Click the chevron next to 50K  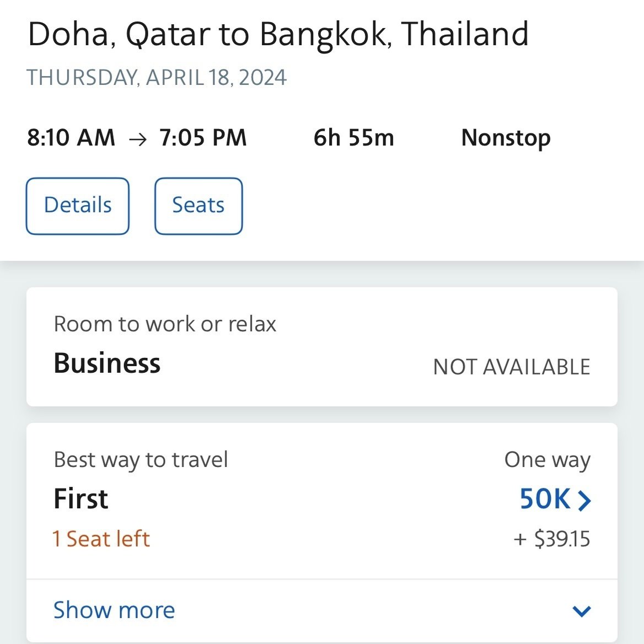[584, 501]
